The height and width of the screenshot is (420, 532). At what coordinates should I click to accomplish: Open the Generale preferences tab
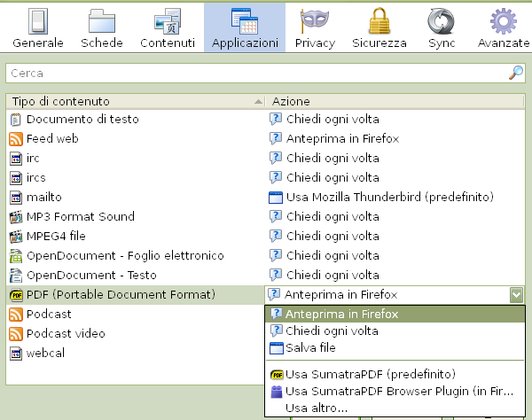37,28
